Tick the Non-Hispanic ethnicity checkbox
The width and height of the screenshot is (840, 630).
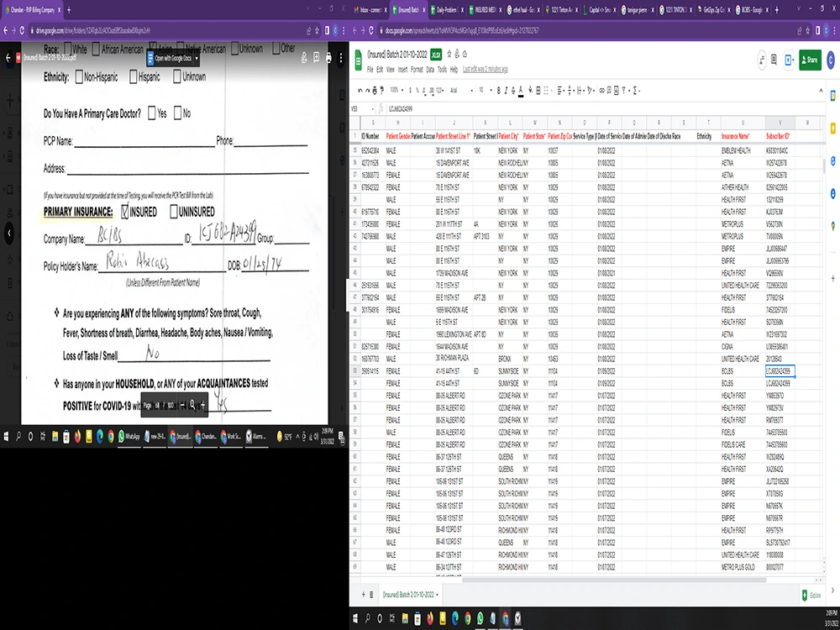tap(79, 77)
